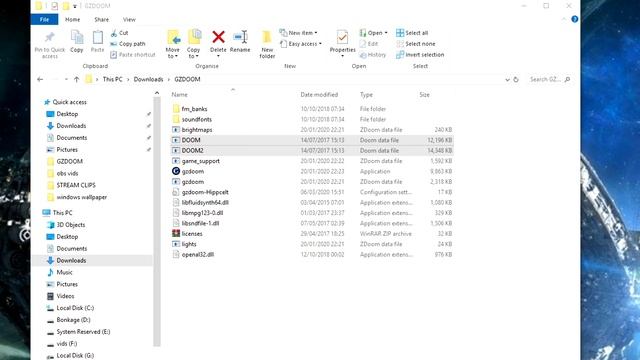Select the fm_banks folder
This screenshot has width=640, height=360.
[x=312, y=109]
